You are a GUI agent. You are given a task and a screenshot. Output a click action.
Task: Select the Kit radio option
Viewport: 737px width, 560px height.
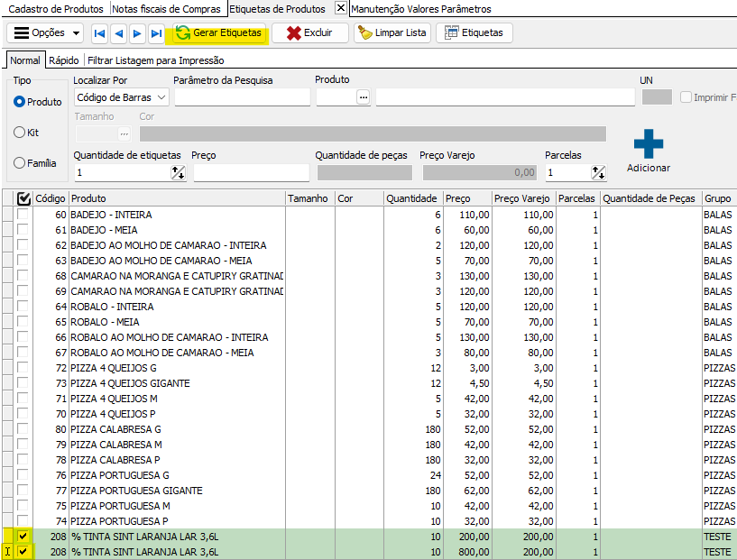click(x=20, y=133)
